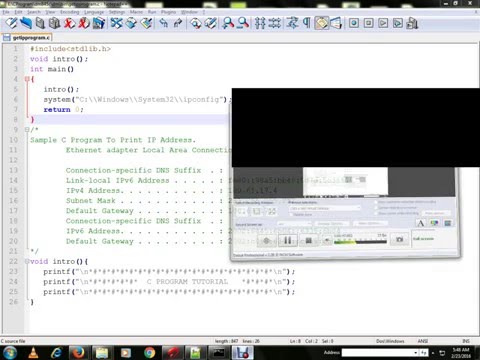Open the Search menu
Screen dimensions: 480x360
[34, 12]
